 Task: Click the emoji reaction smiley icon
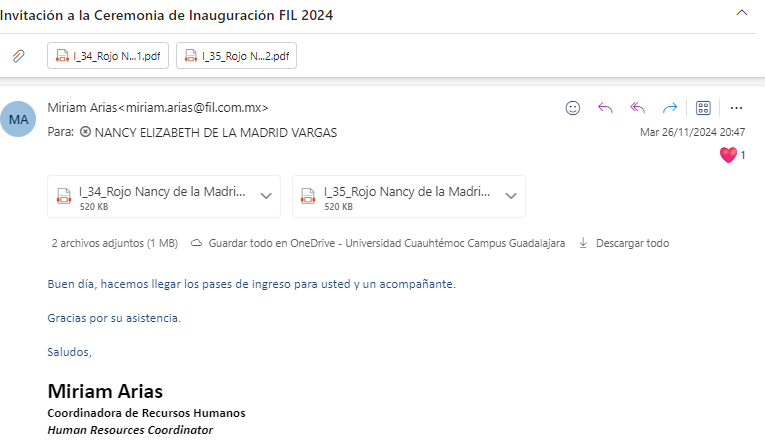coord(573,108)
